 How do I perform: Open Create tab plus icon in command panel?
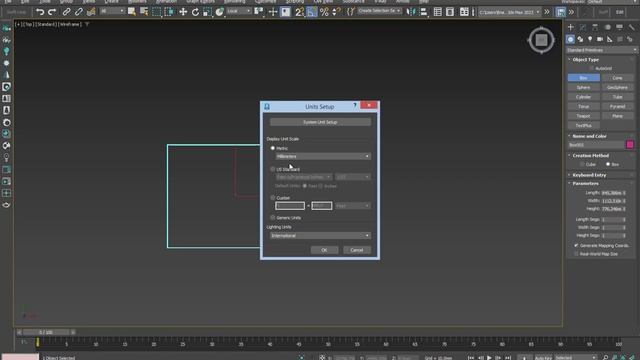click(x=571, y=27)
